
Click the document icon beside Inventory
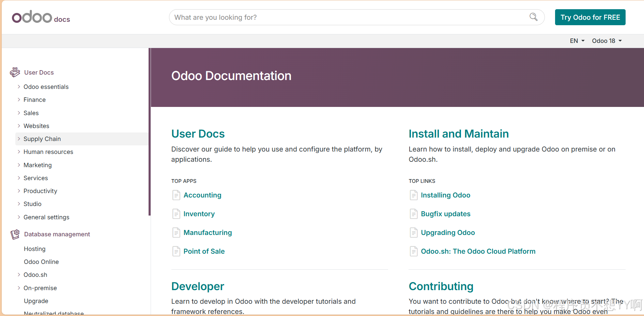tap(176, 214)
